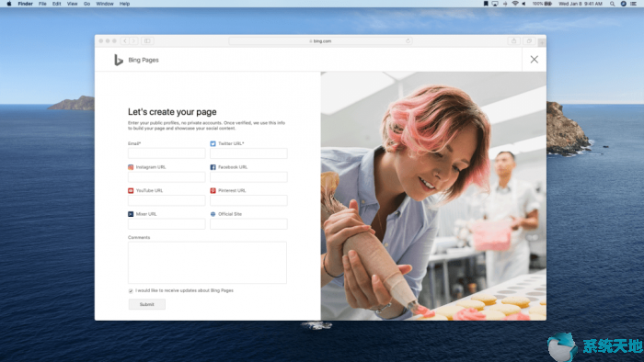Viewport: 644px width, 362px height.
Task: Submit the page creation form
Action: (x=146, y=304)
